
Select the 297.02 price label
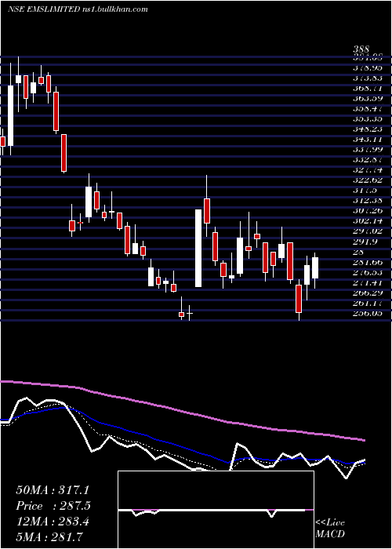(x=367, y=231)
